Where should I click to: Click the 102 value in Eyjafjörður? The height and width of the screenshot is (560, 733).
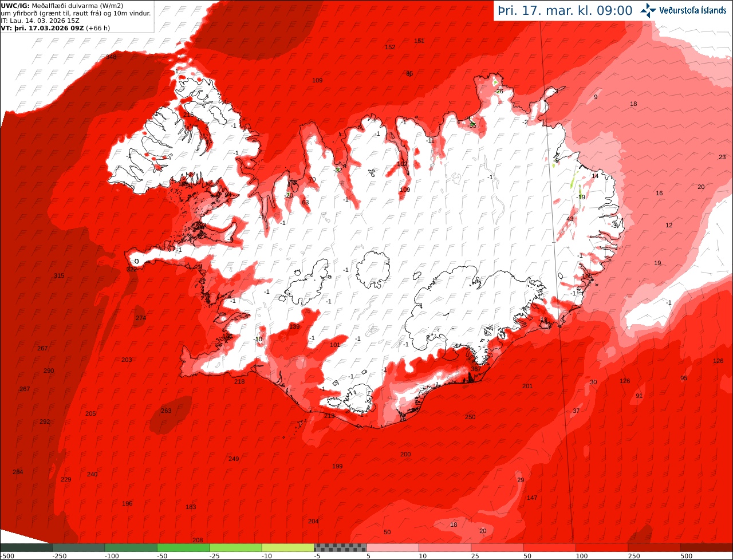pyautogui.click(x=402, y=164)
